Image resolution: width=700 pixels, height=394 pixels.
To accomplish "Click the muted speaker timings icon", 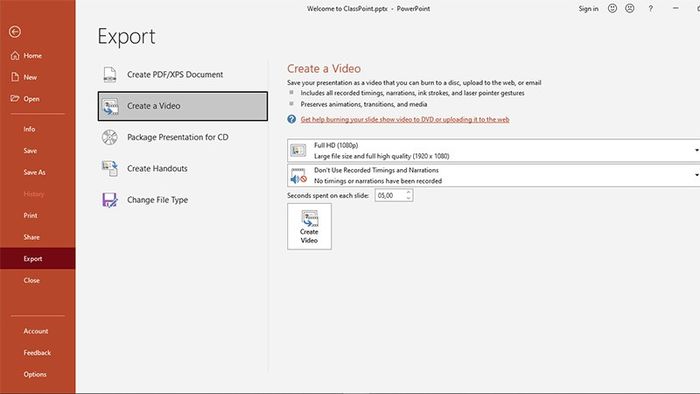I will (298, 175).
